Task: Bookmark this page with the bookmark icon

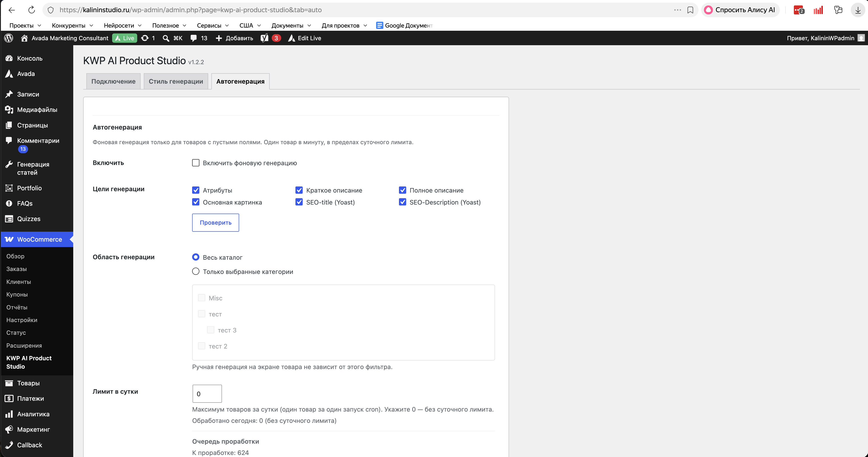Action: [690, 10]
